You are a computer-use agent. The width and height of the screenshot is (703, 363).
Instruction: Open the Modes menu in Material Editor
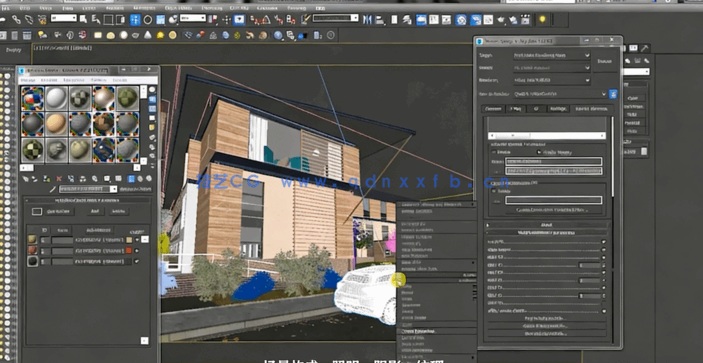point(27,80)
